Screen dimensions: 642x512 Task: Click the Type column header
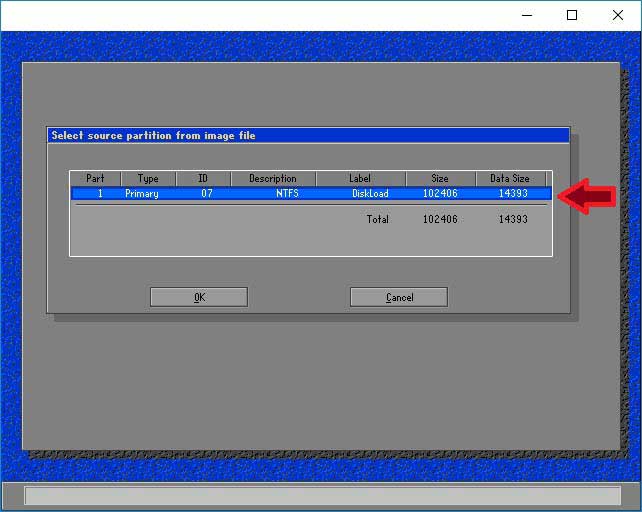click(148, 179)
